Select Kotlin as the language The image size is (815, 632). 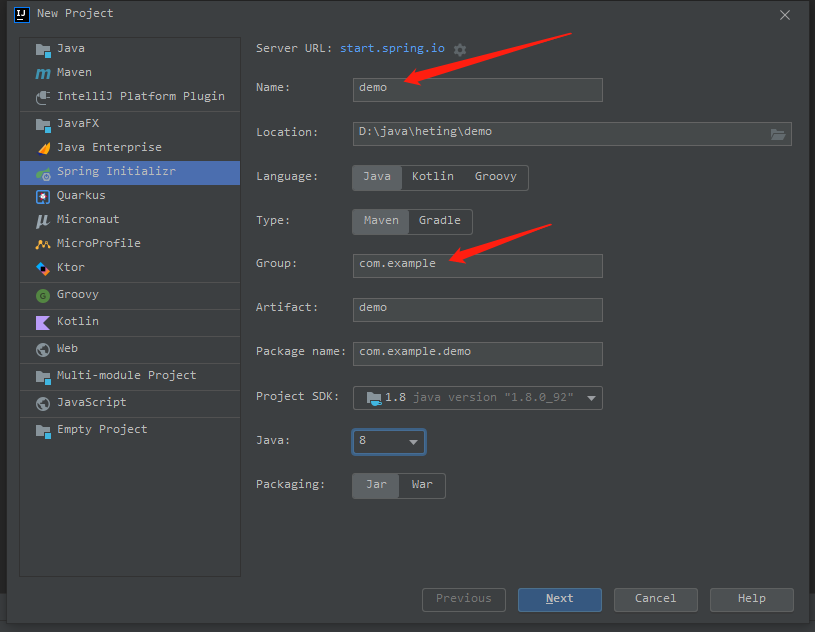pyautogui.click(x=432, y=177)
